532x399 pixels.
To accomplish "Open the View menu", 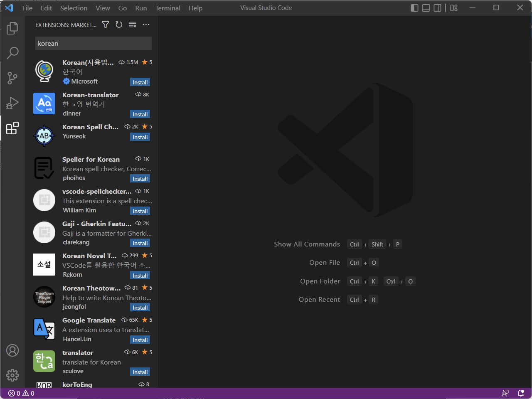I will 103,8.
